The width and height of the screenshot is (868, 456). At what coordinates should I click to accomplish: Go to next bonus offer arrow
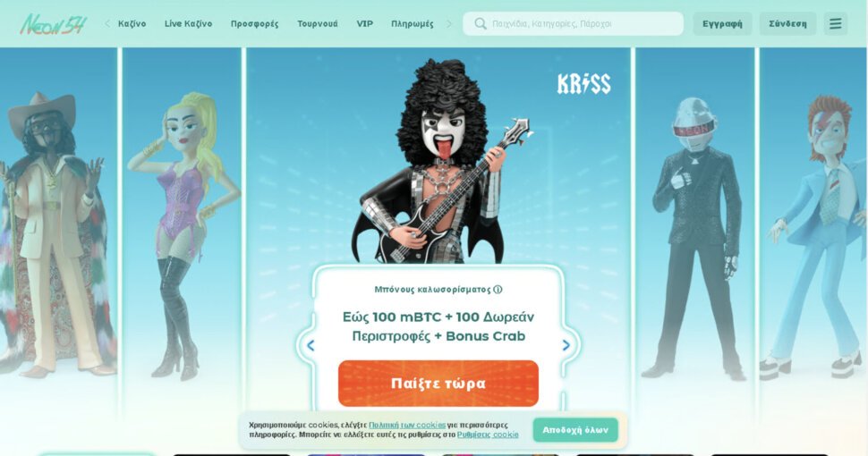pos(566,345)
